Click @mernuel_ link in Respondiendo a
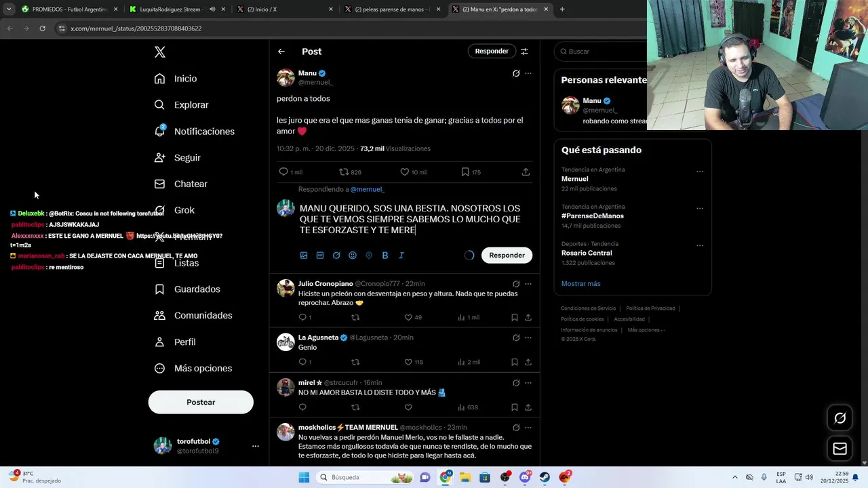This screenshot has width=868, height=488. (x=367, y=189)
